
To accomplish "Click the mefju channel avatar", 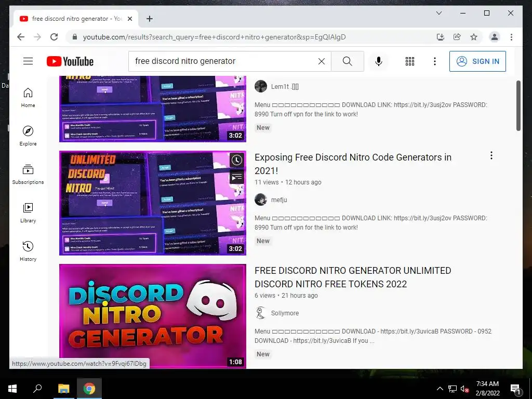I will click(x=261, y=199).
